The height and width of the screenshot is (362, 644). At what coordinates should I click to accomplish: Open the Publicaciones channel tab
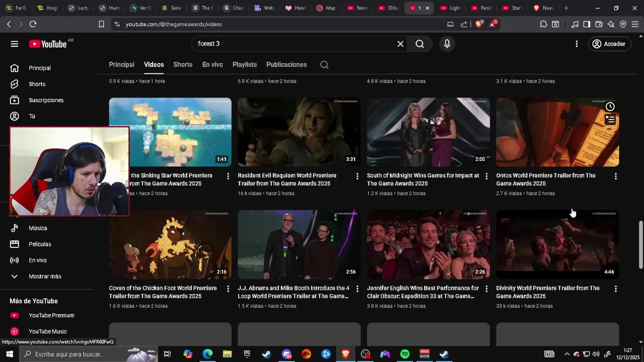tap(286, 64)
